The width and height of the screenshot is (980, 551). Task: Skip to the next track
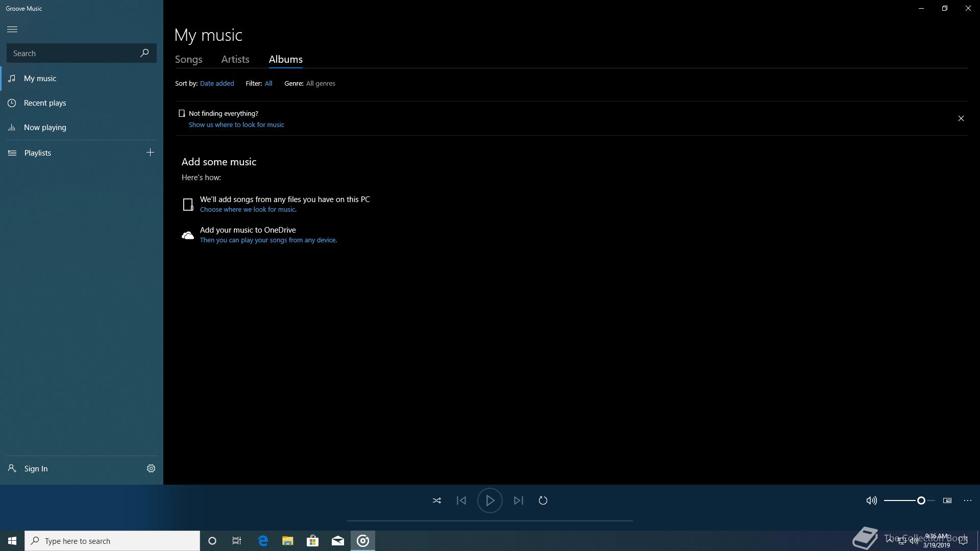[519, 500]
